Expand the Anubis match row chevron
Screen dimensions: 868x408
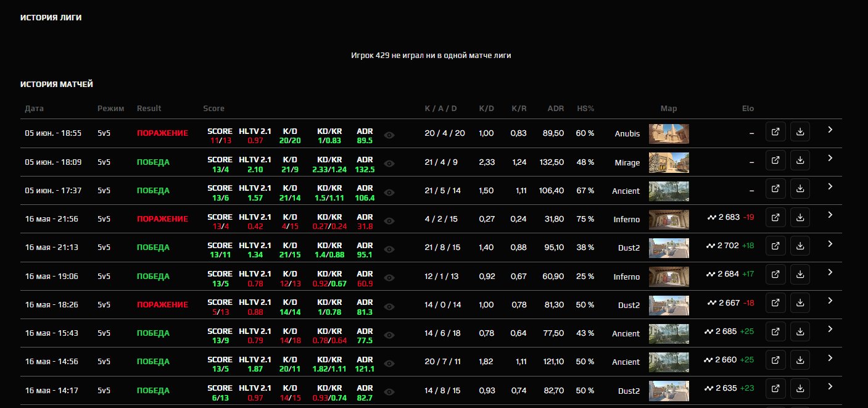click(830, 130)
